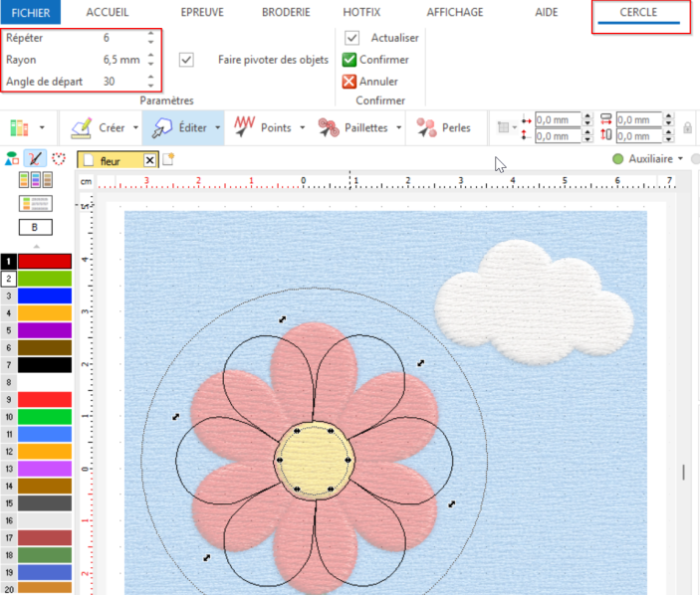Close the fleur document tab
Screen dimensions: 700x595
150,160
